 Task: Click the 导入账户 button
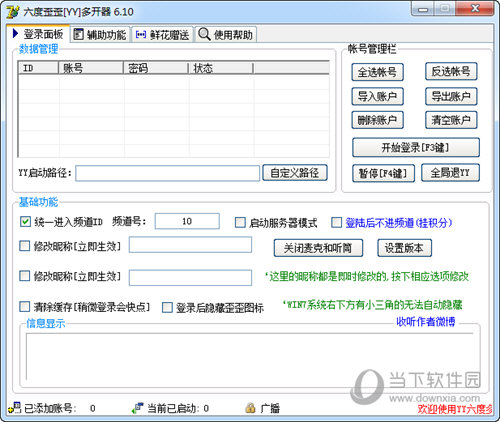coord(377,96)
